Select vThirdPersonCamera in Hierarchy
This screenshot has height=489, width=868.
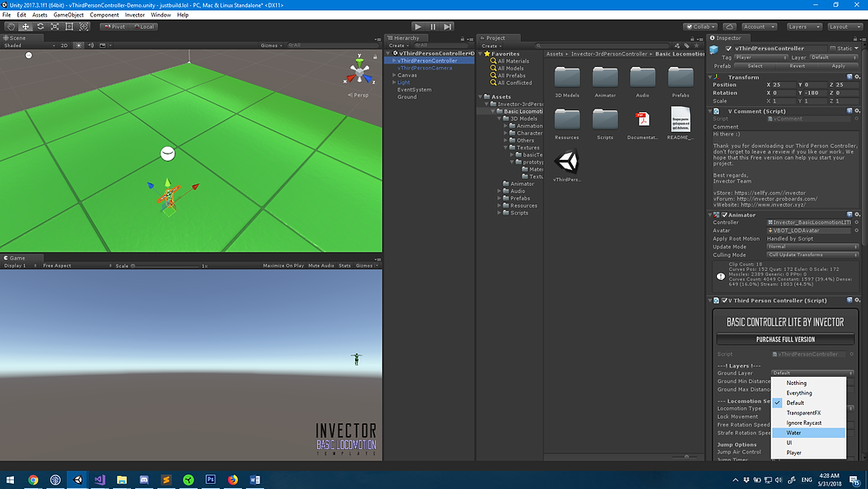pyautogui.click(x=424, y=68)
